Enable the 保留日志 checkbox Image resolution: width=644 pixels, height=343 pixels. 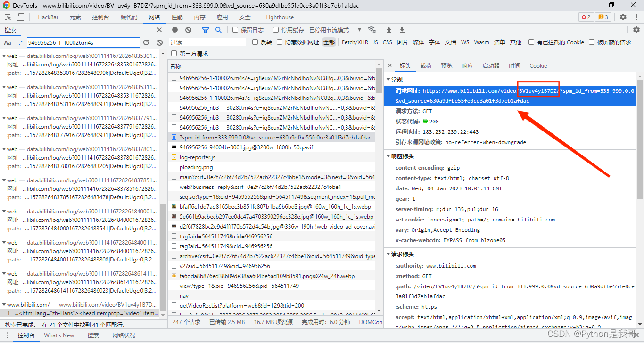click(235, 30)
